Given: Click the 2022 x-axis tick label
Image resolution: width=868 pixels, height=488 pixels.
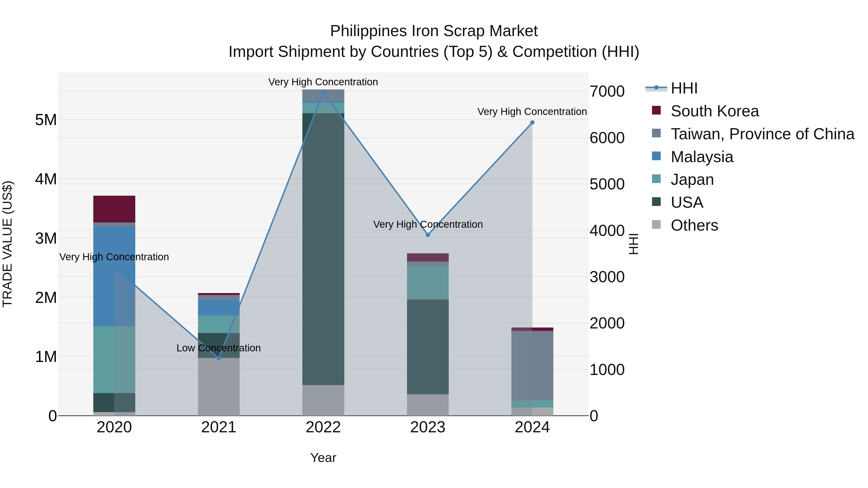Looking at the screenshot, I should 323,427.
